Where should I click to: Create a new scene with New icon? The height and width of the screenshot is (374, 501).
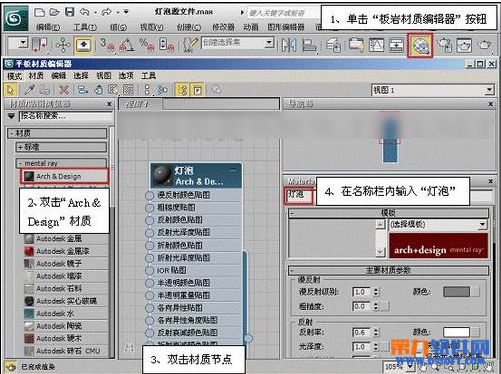39,12
